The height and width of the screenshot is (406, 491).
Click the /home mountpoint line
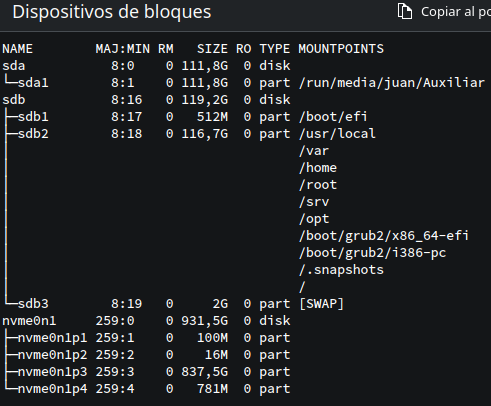pos(318,168)
